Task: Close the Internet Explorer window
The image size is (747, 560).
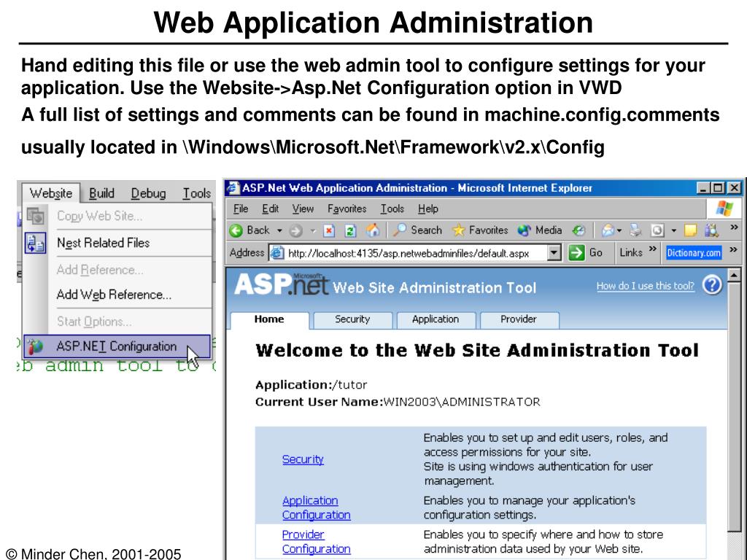Action: tap(734, 188)
